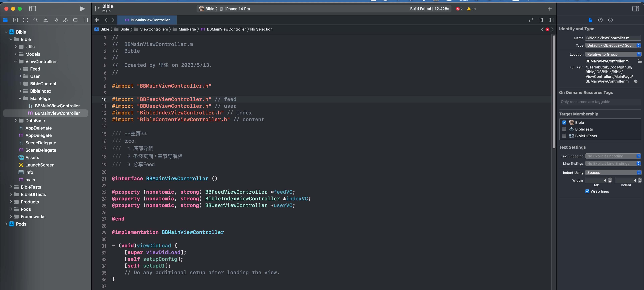Click No Selection in the jump bar
This screenshot has height=290, width=644.
[x=261, y=29]
